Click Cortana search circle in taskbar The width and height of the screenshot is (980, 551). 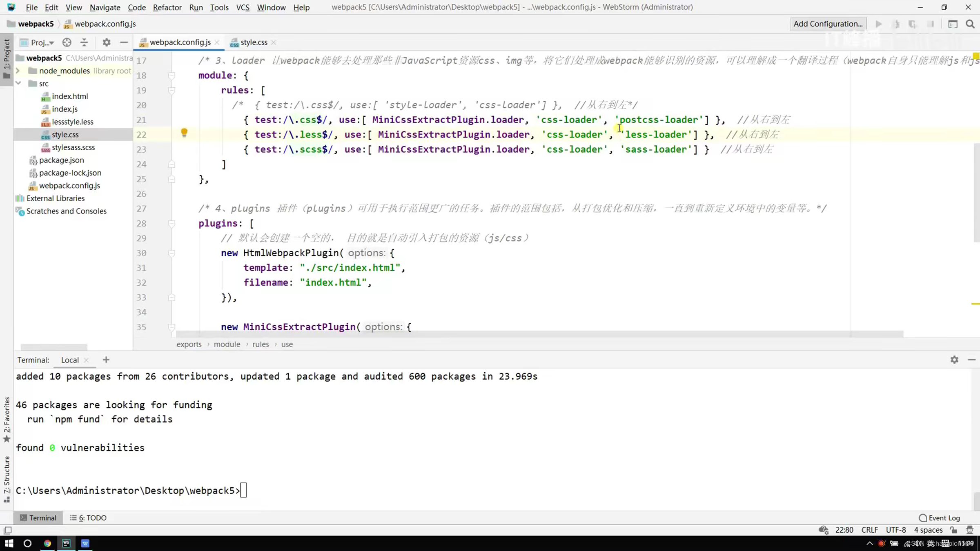(x=27, y=543)
